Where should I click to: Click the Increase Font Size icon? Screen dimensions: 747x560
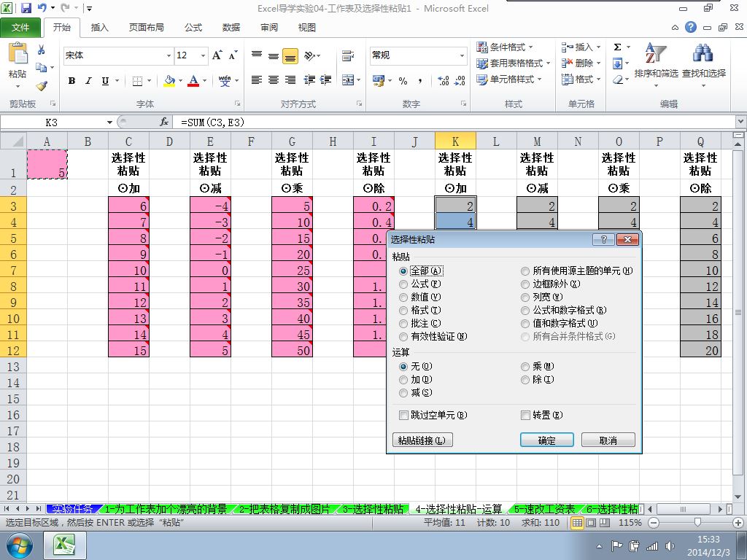point(217,55)
